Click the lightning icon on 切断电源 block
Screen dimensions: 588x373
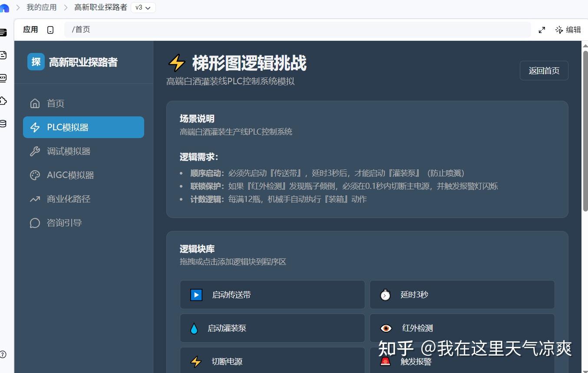(196, 361)
